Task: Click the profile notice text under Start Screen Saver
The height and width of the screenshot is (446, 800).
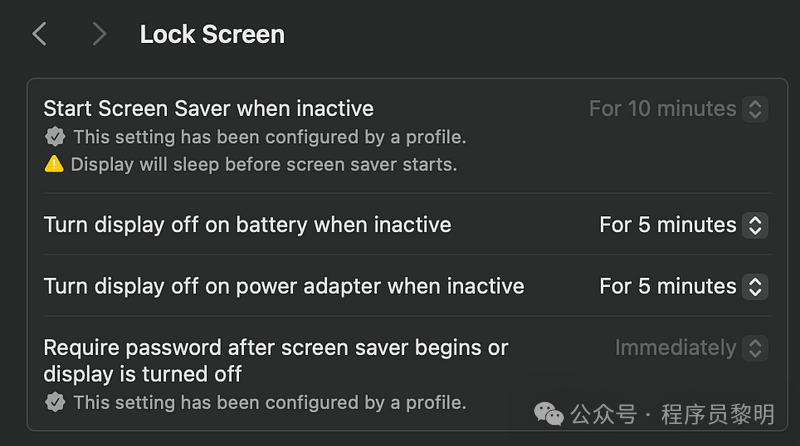Action: click(270, 137)
